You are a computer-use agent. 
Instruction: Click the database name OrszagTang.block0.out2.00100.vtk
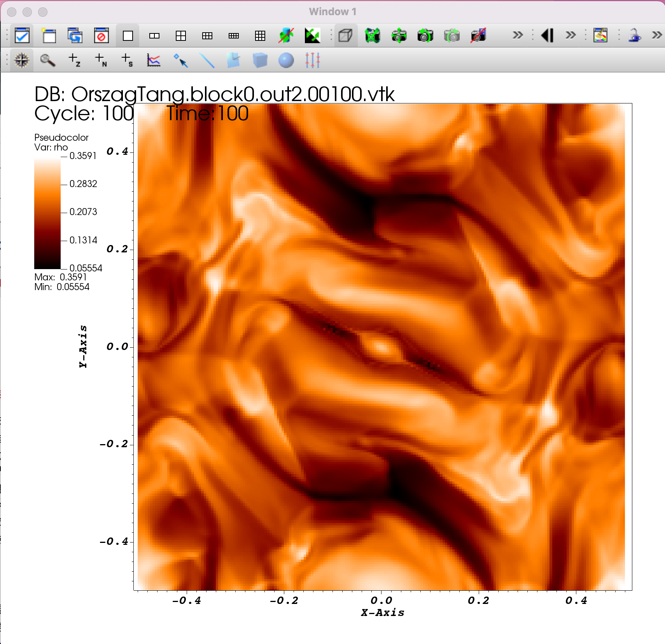click(x=233, y=94)
